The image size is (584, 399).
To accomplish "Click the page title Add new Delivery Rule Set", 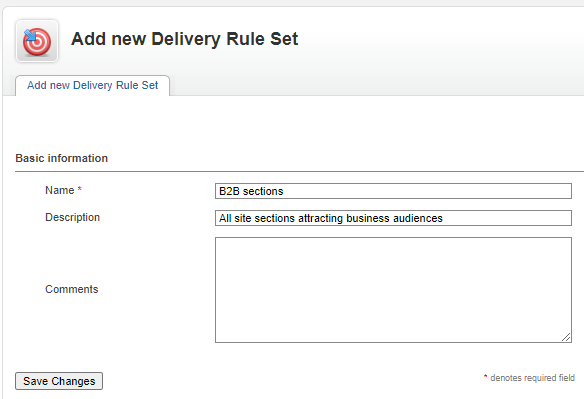I will point(184,39).
